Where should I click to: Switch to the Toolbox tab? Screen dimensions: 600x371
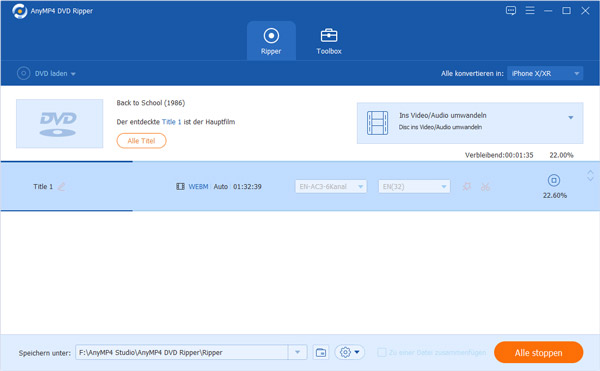tap(329, 41)
